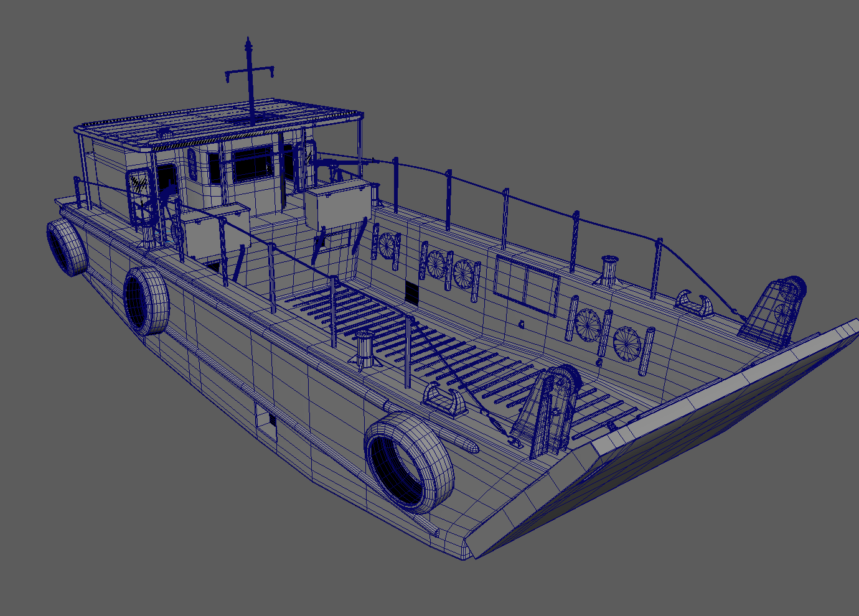The width and height of the screenshot is (859, 616).
Task: Select the far-side ramp winch housing
Action: (775, 311)
